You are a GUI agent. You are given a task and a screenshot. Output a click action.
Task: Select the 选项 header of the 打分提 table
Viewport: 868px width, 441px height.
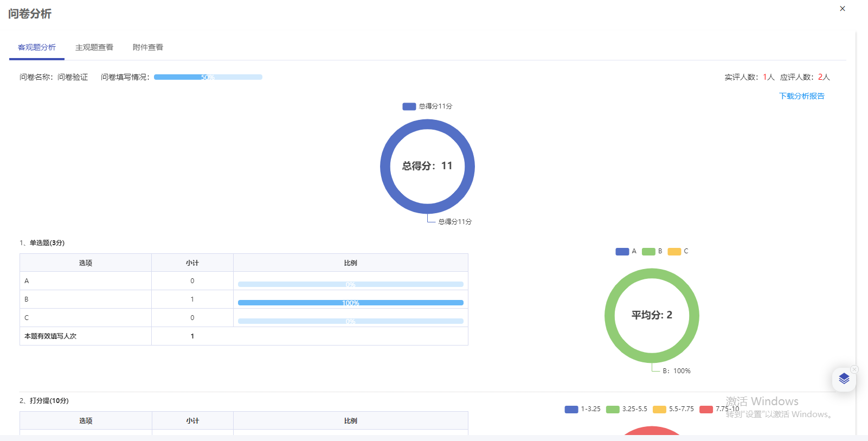tap(86, 421)
